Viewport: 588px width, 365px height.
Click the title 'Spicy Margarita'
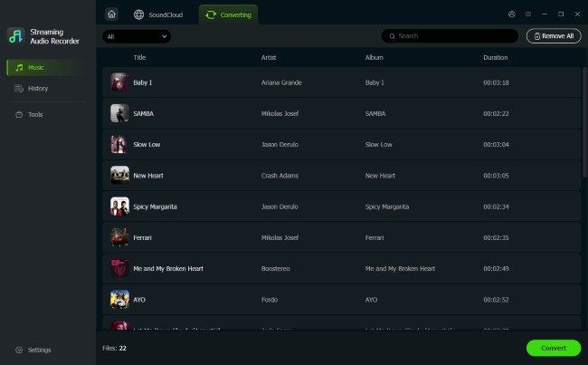[155, 207]
